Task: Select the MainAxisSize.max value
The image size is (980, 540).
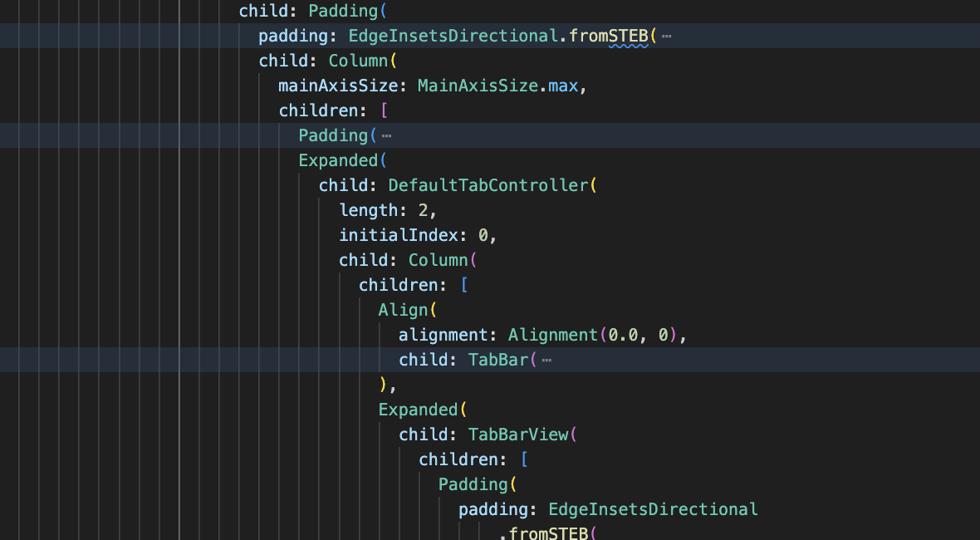Action: 497,86
